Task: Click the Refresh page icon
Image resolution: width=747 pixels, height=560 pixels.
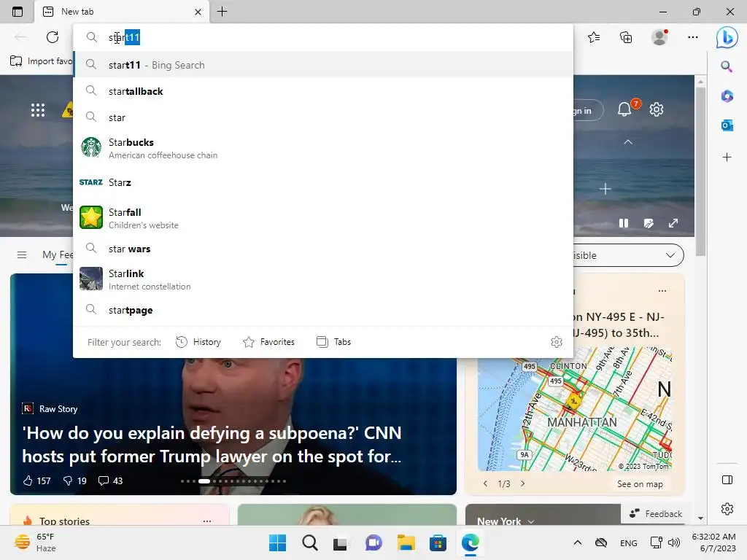Action: point(53,37)
